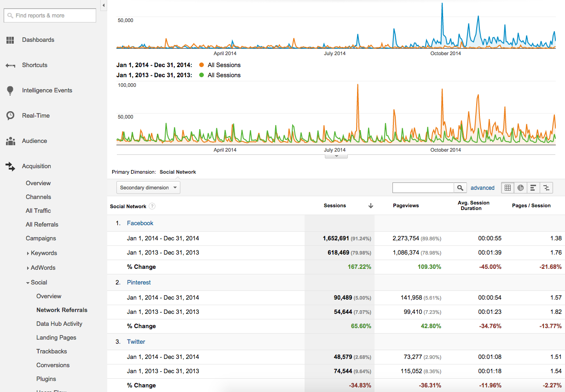Collapse the left sidebar arrow

point(104,6)
